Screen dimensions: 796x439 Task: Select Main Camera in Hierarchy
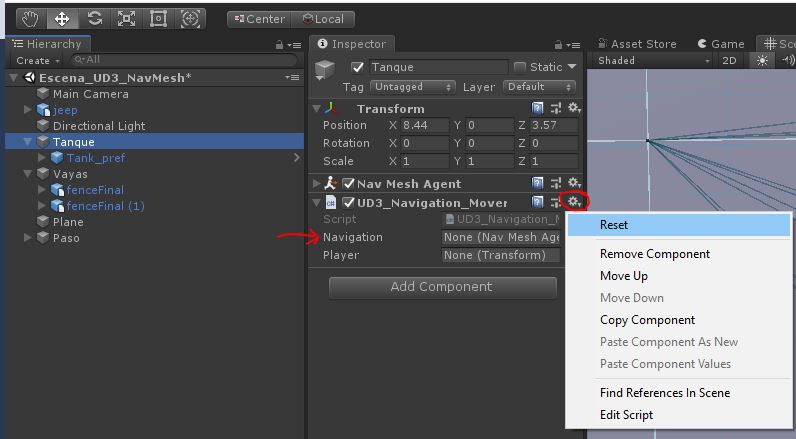point(90,94)
